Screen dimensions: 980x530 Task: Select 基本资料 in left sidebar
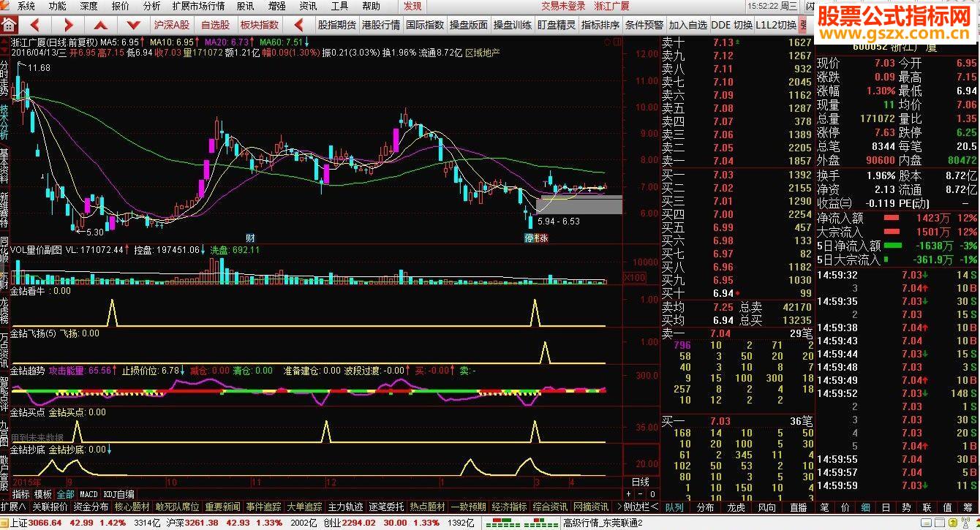[x=4, y=164]
